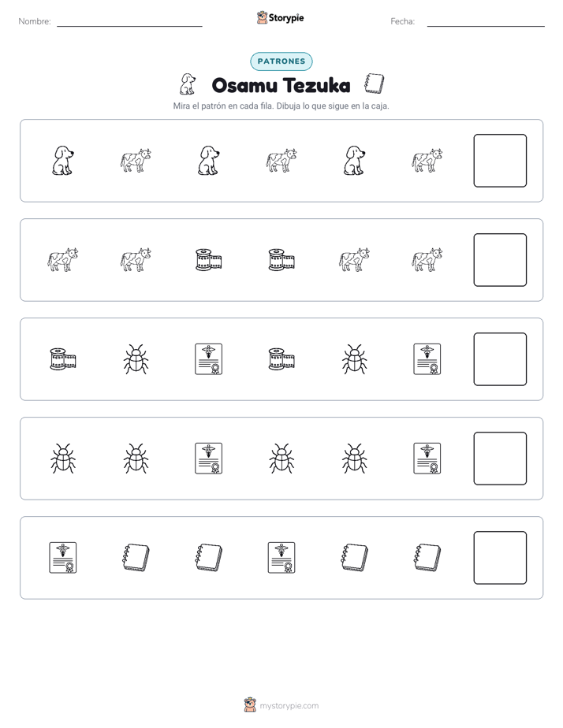Image resolution: width=563 pixels, height=728 pixels.
Task: Click the Fecha line field
Action: (x=486, y=21)
